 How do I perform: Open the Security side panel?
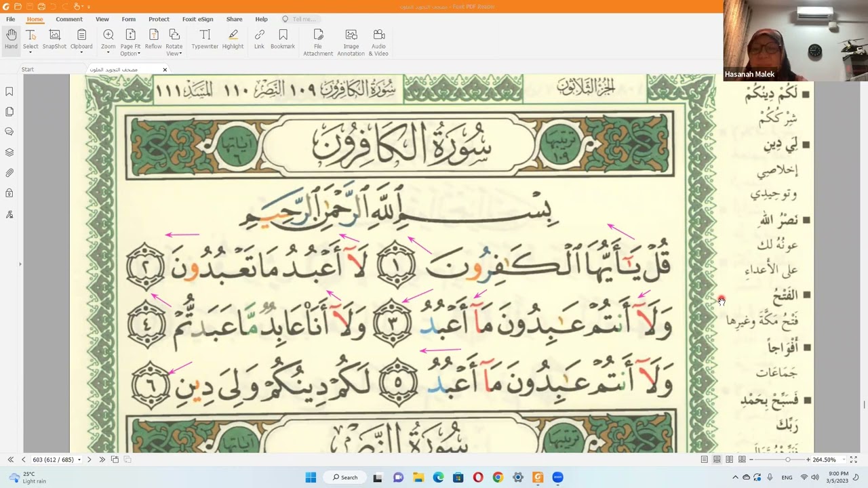(9, 193)
